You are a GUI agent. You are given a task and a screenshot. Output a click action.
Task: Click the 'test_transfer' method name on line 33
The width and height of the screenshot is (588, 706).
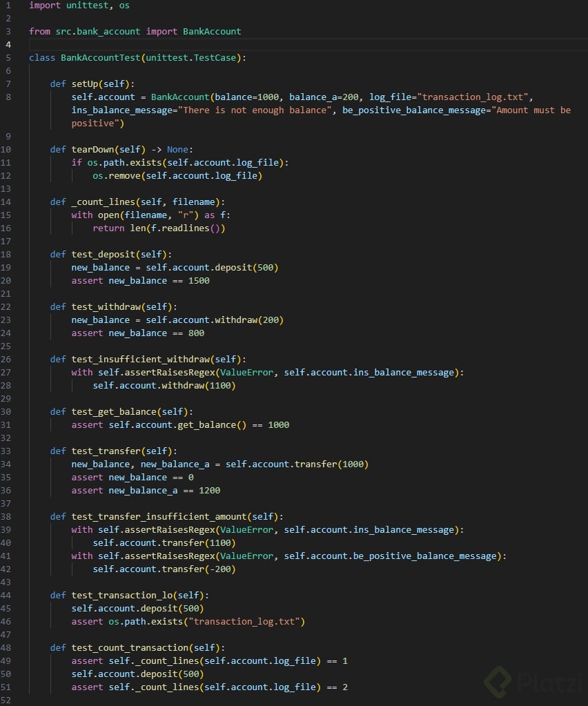106,451
